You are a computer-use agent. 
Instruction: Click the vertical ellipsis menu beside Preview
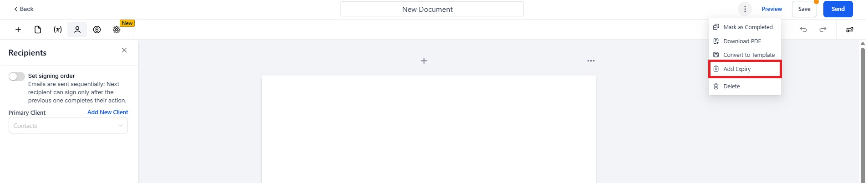pyautogui.click(x=745, y=9)
